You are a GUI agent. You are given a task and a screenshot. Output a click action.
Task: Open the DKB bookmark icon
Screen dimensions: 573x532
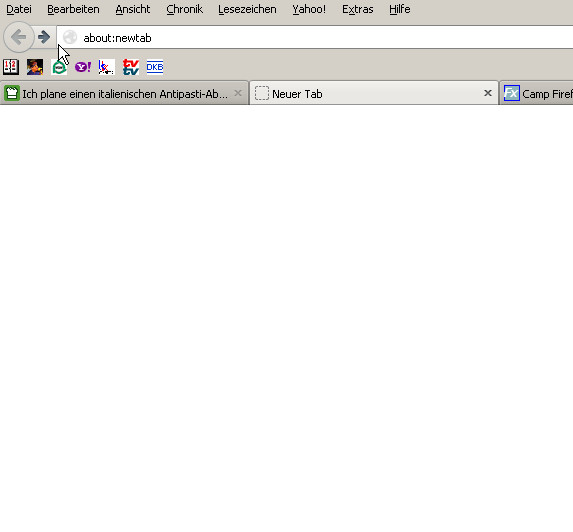155,67
